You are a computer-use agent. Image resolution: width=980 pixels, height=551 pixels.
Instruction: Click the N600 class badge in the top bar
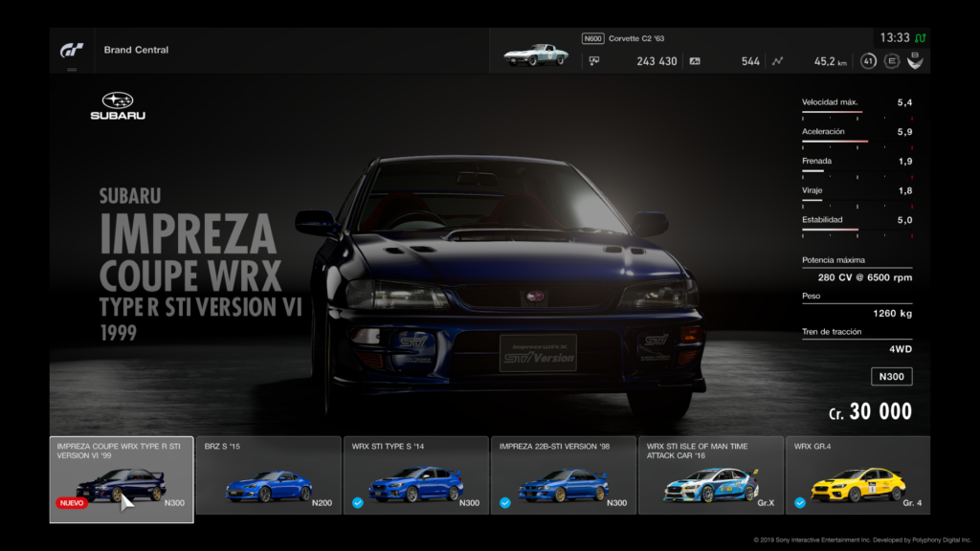pos(592,38)
